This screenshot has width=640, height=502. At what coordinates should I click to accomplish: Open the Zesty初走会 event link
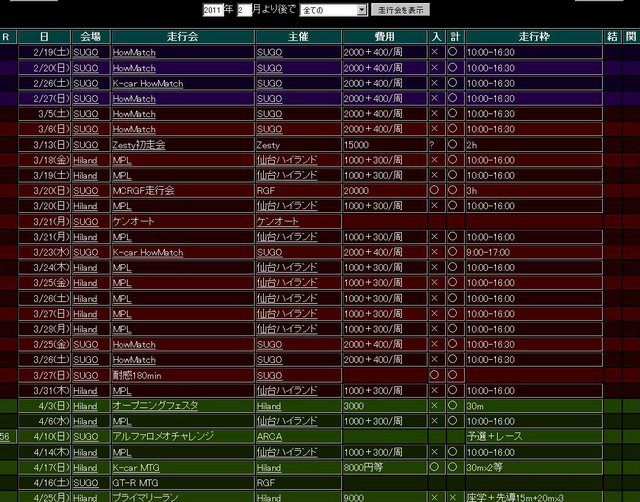pos(138,145)
